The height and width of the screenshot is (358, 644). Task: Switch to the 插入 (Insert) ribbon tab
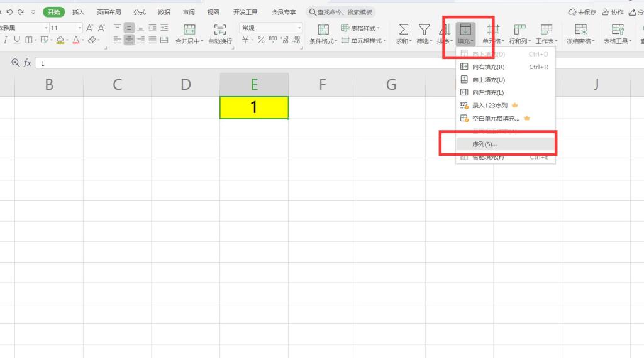point(78,12)
